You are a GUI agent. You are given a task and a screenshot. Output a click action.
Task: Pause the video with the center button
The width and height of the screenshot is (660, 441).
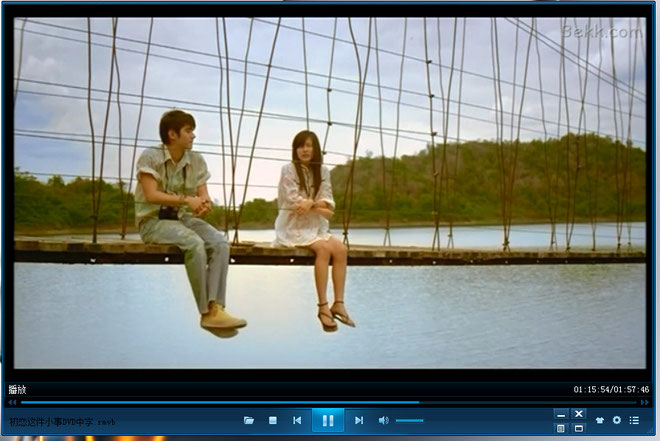[328, 420]
